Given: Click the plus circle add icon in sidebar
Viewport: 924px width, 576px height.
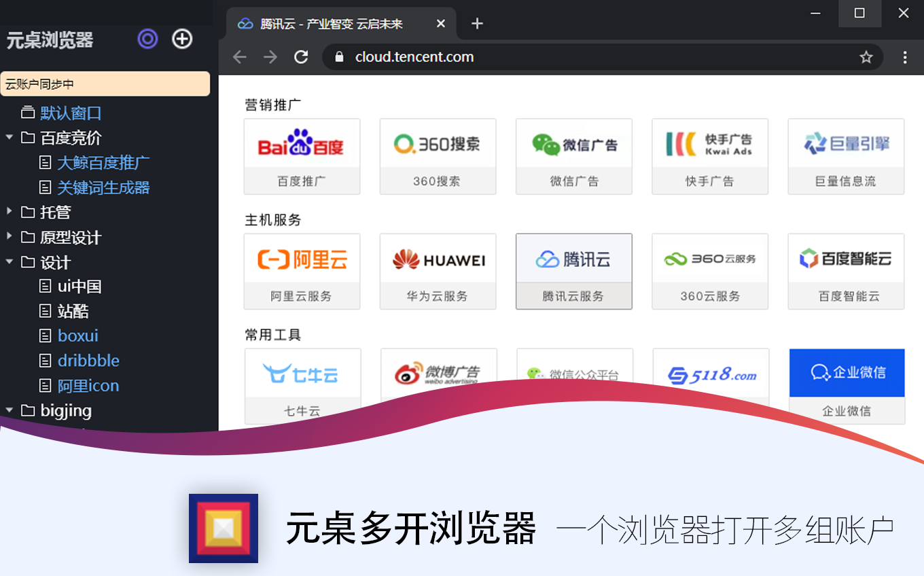Looking at the screenshot, I should [182, 39].
